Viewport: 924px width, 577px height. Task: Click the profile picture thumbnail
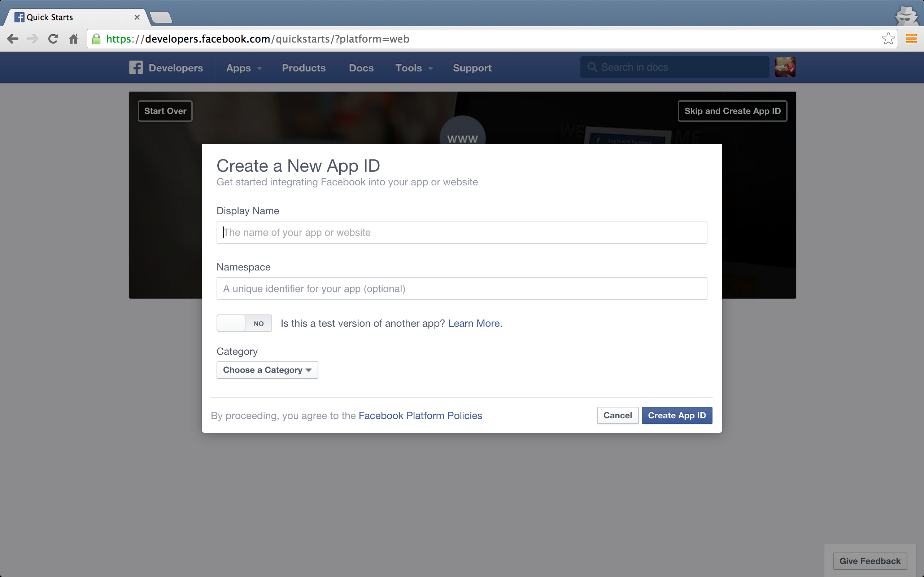coord(785,67)
